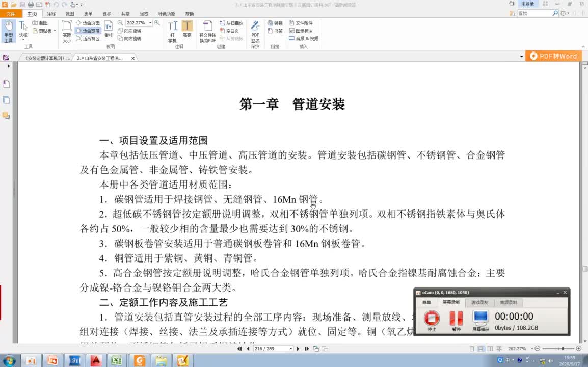Image resolution: width=588 pixels, height=367 pixels.
Task: Choose the Select text tool (选择)
Action: point(23,31)
